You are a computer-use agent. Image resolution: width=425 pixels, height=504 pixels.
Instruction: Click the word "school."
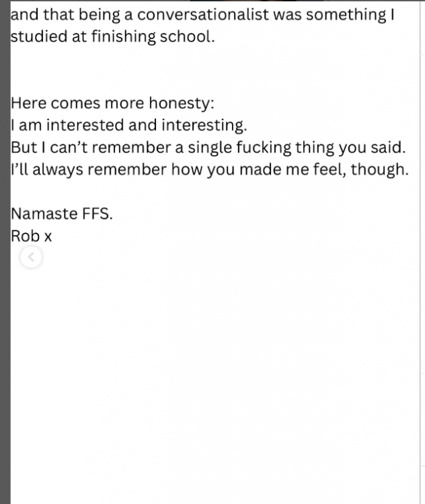point(187,37)
